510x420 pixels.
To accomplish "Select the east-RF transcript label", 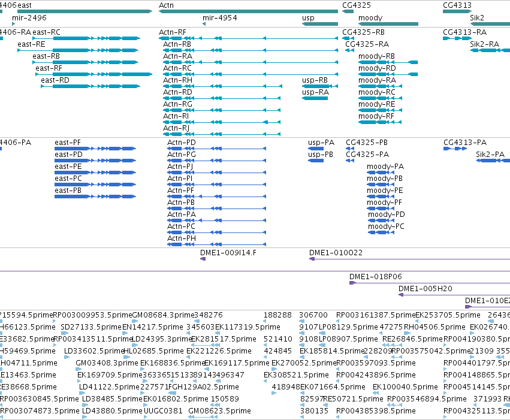I will pyautogui.click(x=49, y=68).
